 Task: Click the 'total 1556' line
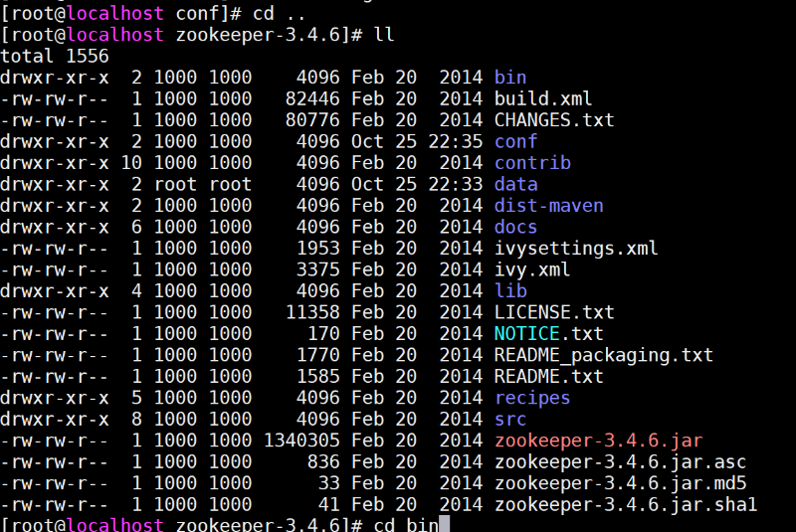(x=55, y=56)
